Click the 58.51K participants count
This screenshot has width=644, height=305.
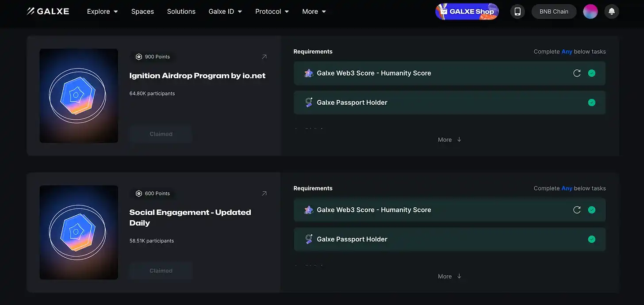152,241
